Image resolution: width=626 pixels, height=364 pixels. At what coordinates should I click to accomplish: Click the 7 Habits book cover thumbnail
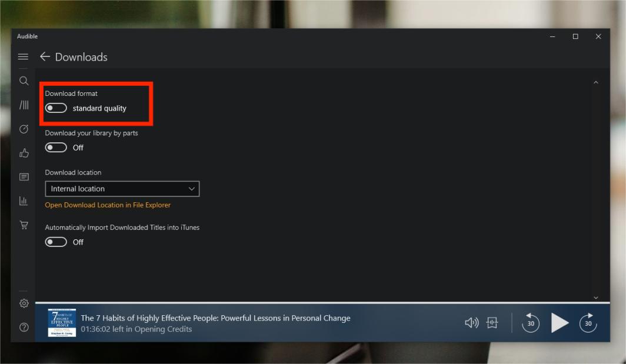coord(62,322)
